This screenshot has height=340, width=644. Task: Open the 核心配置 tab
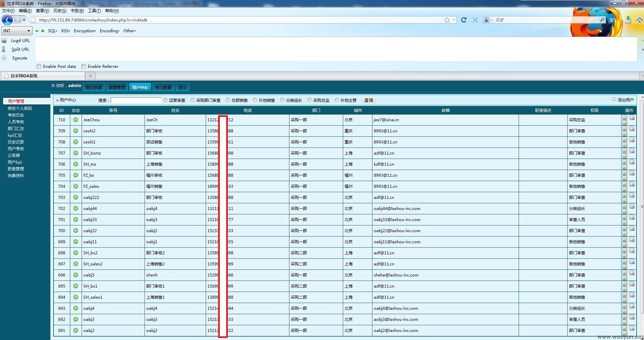[163, 87]
